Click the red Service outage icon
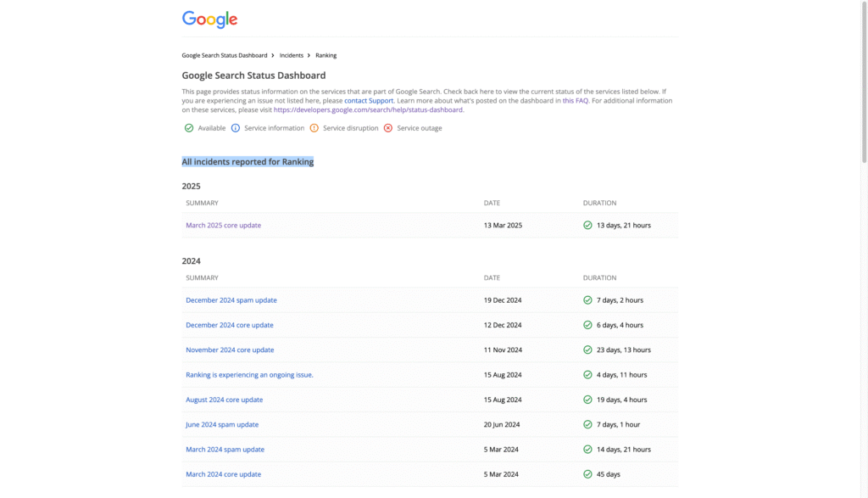 click(x=388, y=128)
